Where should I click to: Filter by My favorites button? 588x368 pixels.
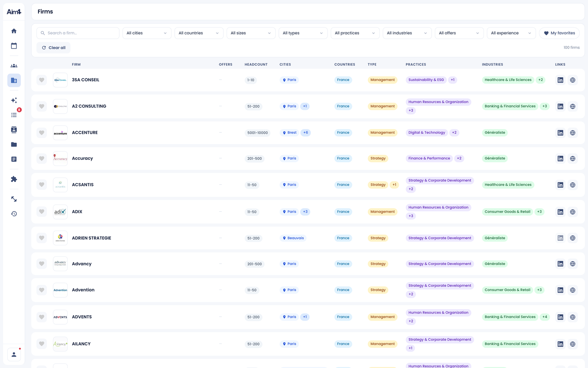pos(559,33)
